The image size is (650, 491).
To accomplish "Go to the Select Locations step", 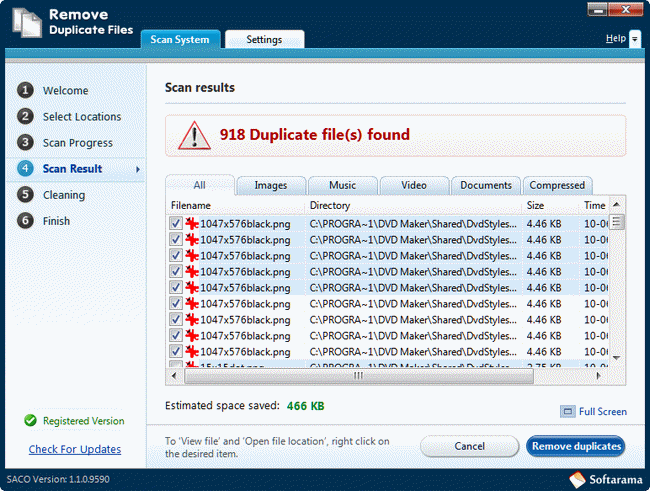I will click(82, 117).
